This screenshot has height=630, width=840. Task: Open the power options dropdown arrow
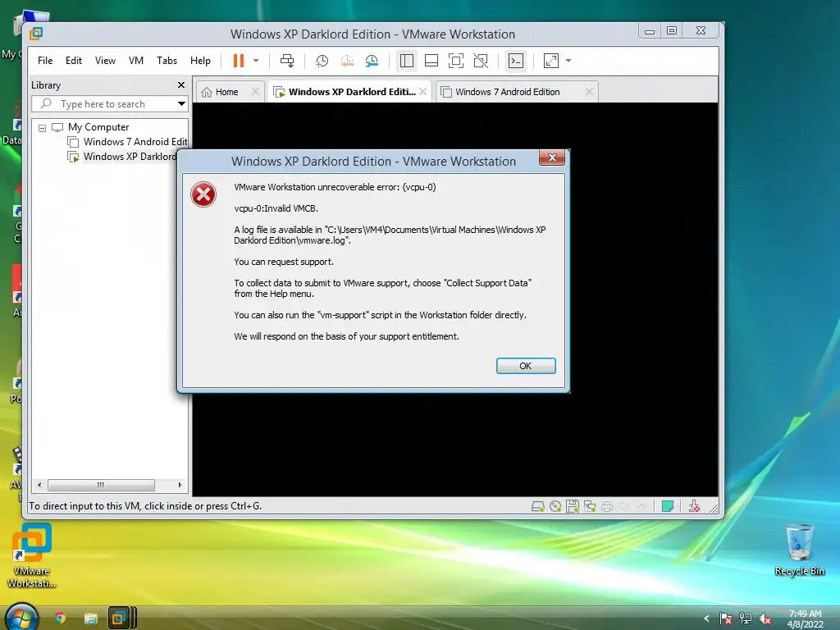[256, 61]
